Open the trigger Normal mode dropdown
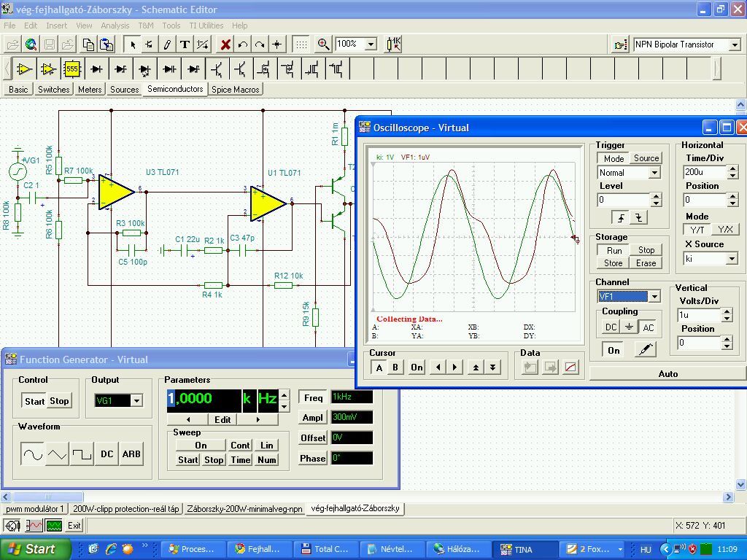 (654, 172)
